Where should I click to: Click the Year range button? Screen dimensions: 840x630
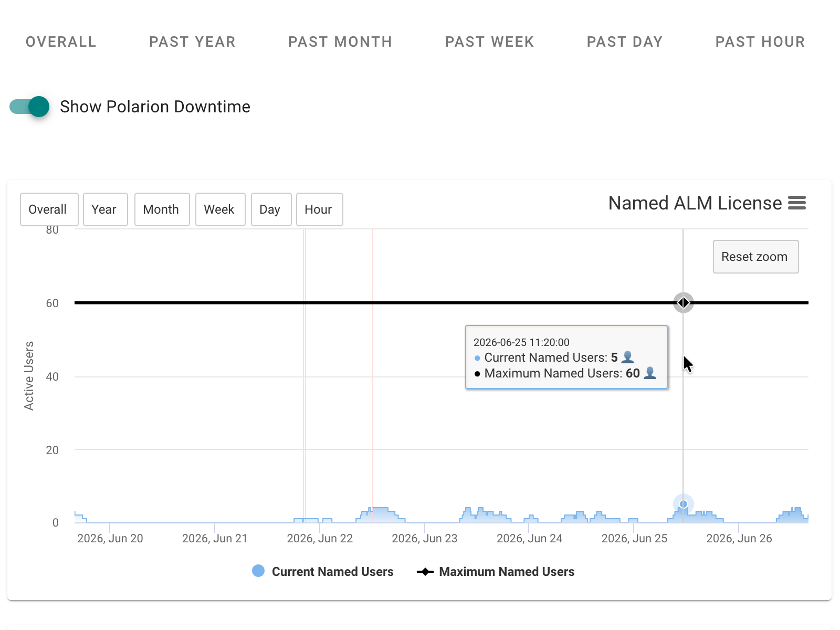[106, 209]
